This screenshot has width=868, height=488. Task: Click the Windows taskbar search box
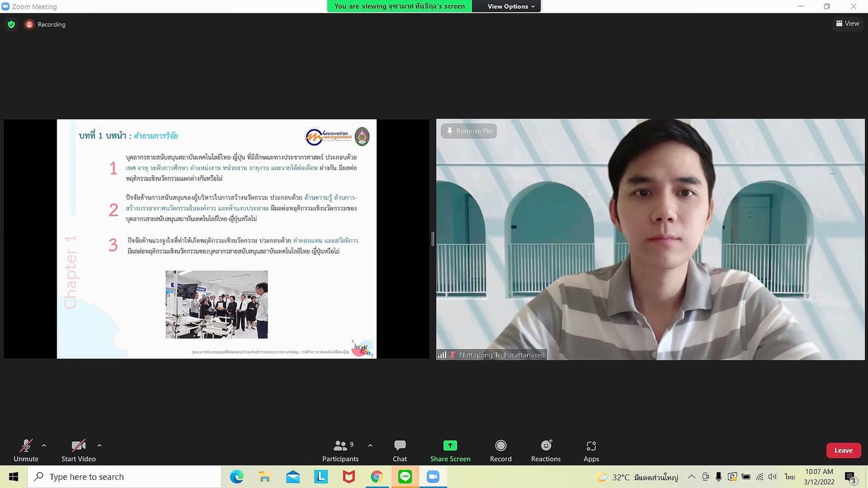coord(125,477)
